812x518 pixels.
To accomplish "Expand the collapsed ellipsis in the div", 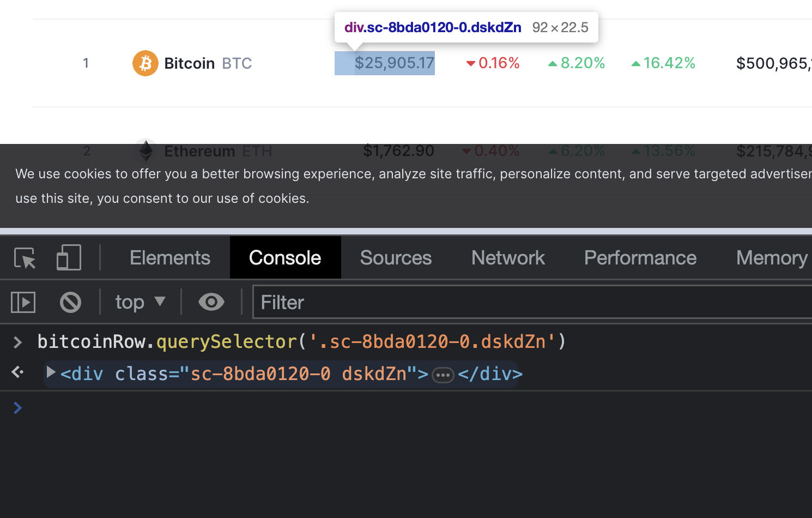I will click(443, 375).
